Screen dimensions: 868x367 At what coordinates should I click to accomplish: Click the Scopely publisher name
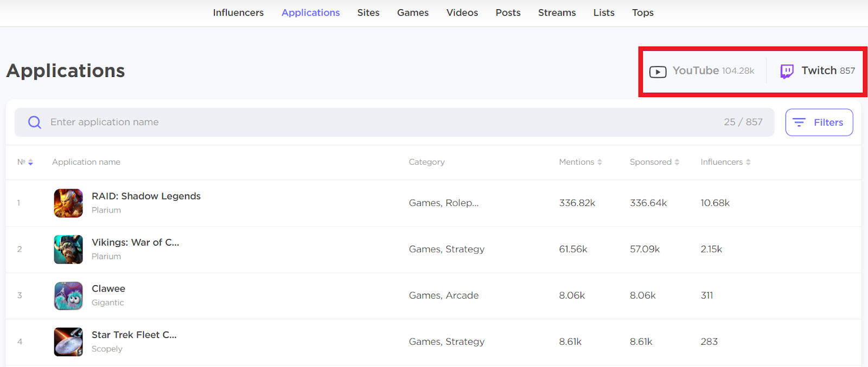107,349
